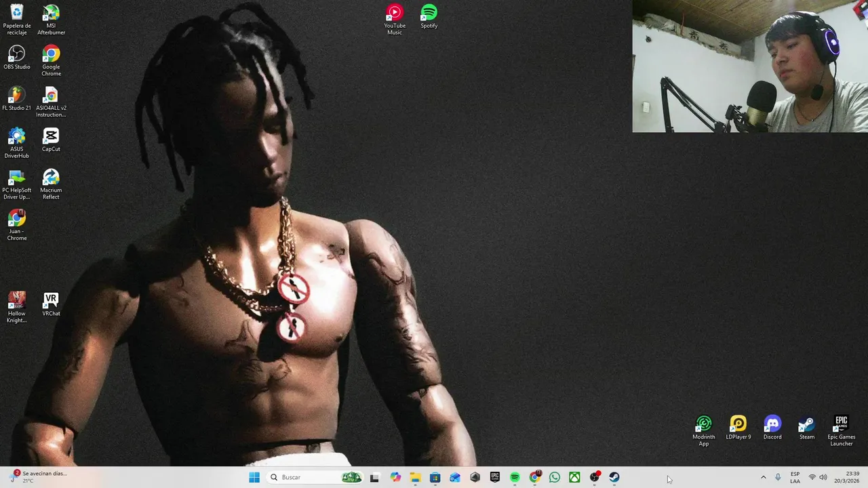Click the Buscar taskbar search box
The height and width of the screenshot is (488, 868).
tap(315, 477)
